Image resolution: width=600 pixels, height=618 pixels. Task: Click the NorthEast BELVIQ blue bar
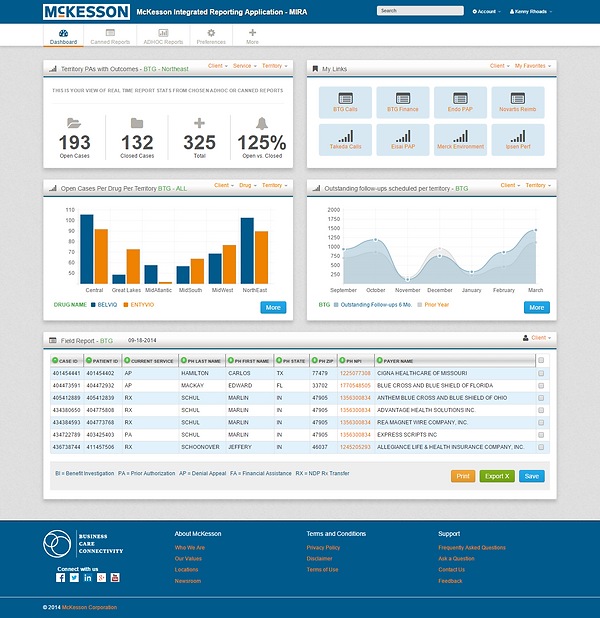pos(247,251)
